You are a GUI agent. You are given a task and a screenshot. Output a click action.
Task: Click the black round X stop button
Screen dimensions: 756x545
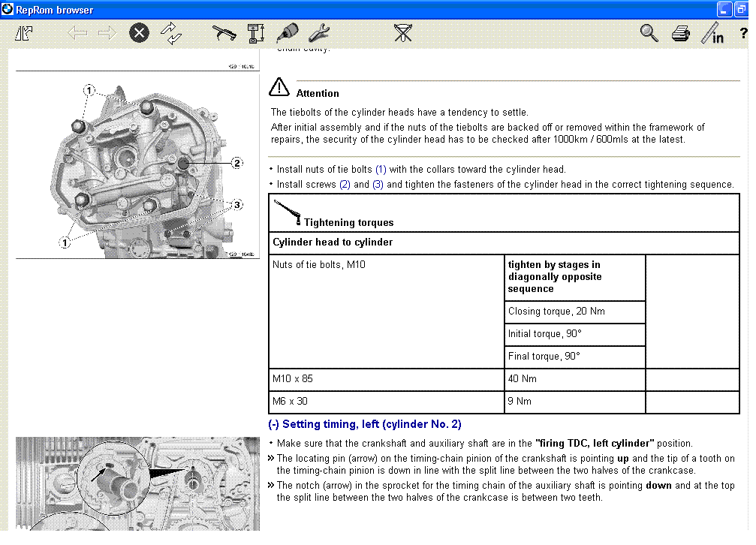[x=139, y=33]
